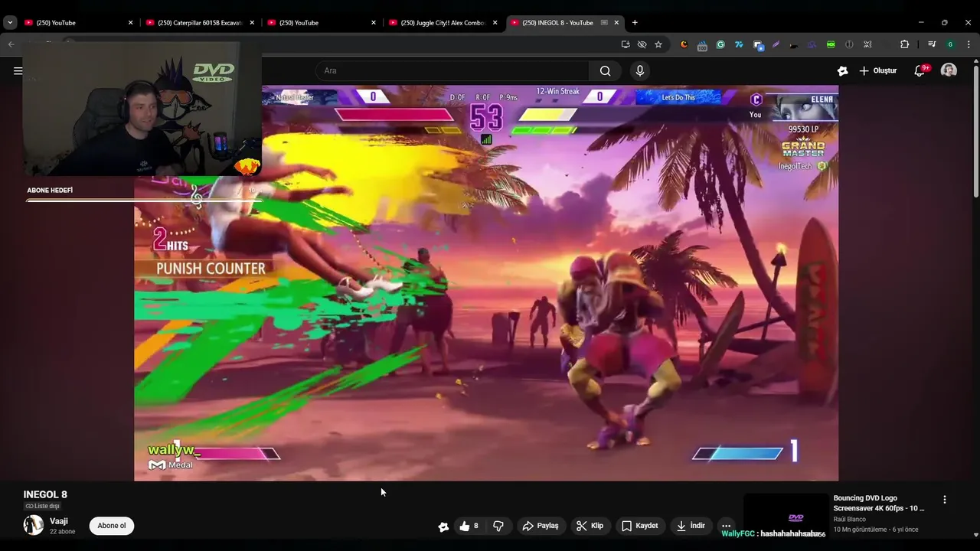
Task: Open Vaaji channel avatar
Action: (x=34, y=525)
